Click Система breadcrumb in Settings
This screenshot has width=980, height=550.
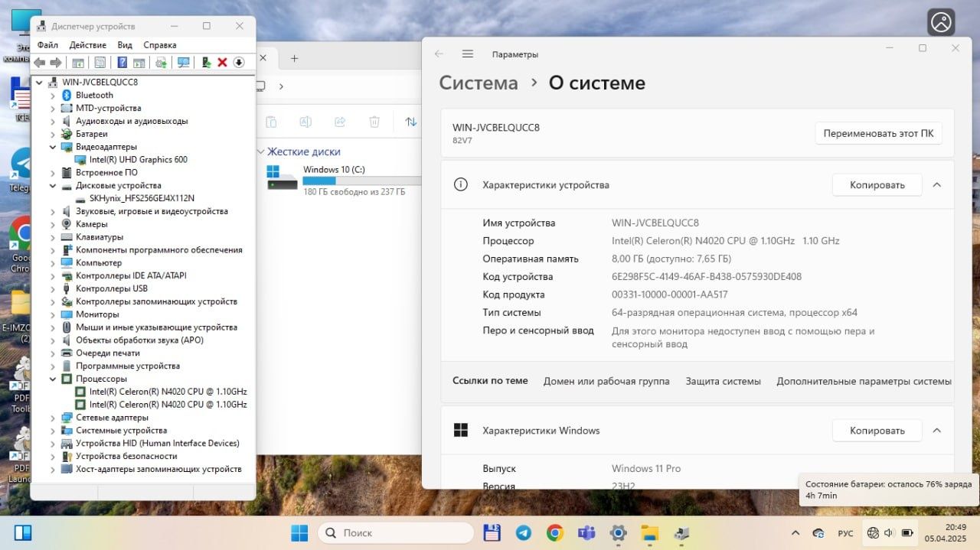coord(479,83)
